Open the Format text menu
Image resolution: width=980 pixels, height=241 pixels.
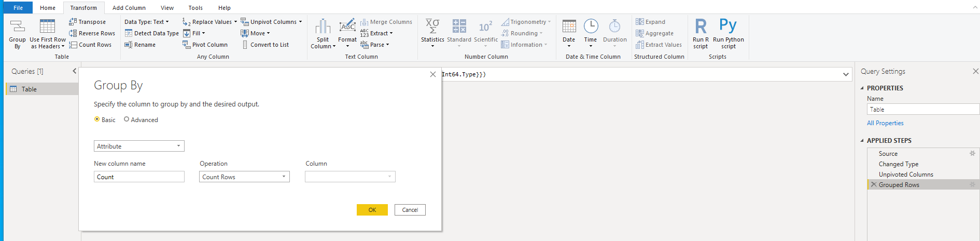pyautogui.click(x=347, y=34)
